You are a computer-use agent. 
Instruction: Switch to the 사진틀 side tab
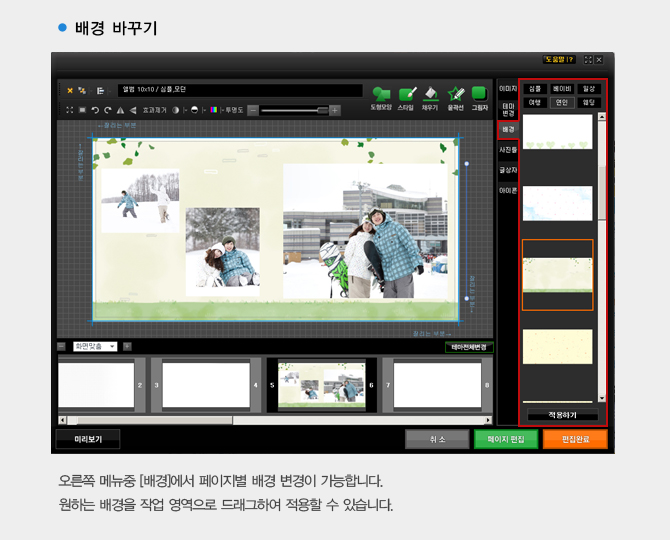[x=508, y=150]
